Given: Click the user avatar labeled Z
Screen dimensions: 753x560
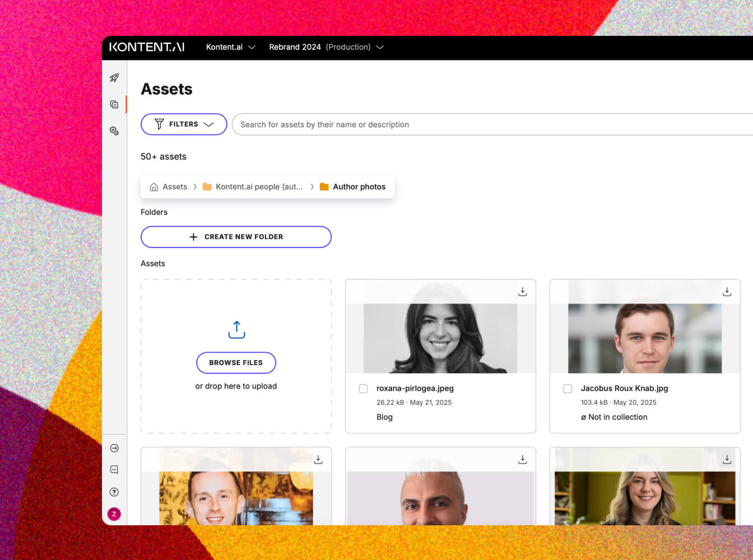Looking at the screenshot, I should 114,514.
